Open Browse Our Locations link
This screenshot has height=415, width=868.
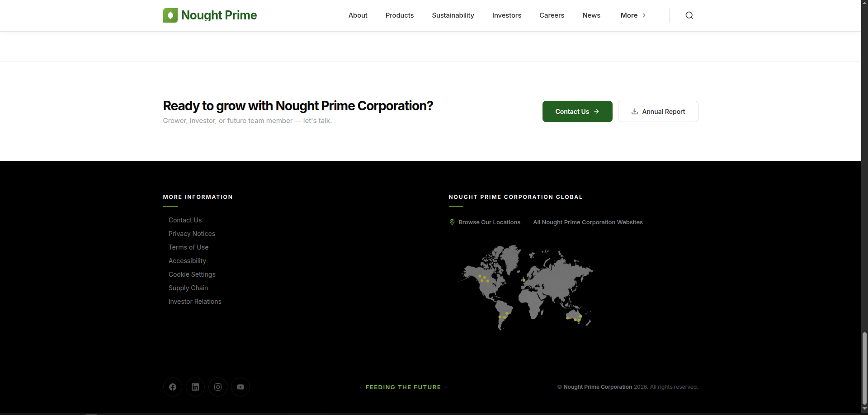coord(489,222)
